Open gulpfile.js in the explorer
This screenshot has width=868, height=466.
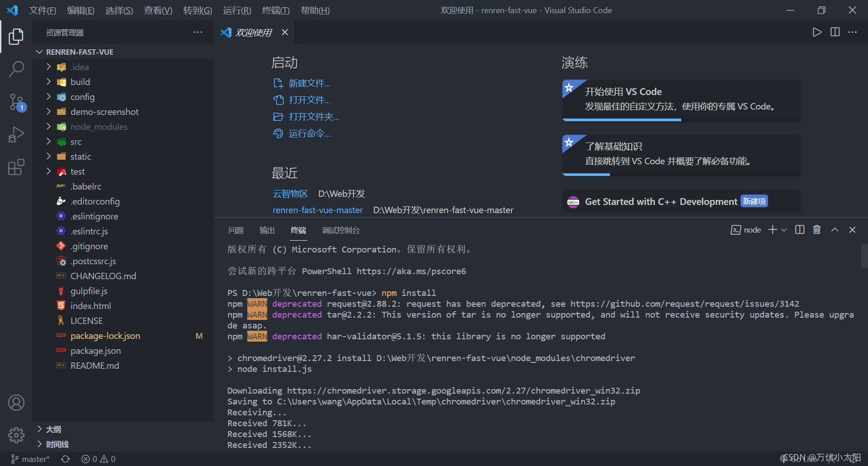click(x=123, y=291)
